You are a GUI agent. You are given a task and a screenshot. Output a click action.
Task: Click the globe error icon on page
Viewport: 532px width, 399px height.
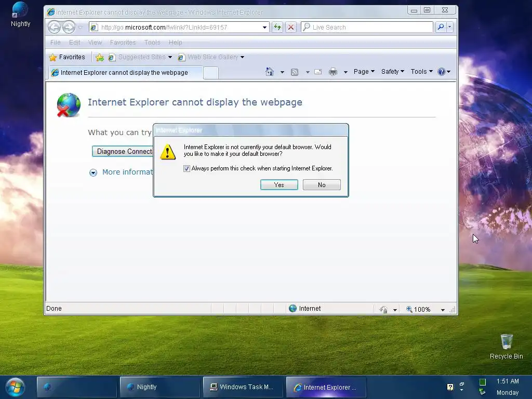point(69,105)
